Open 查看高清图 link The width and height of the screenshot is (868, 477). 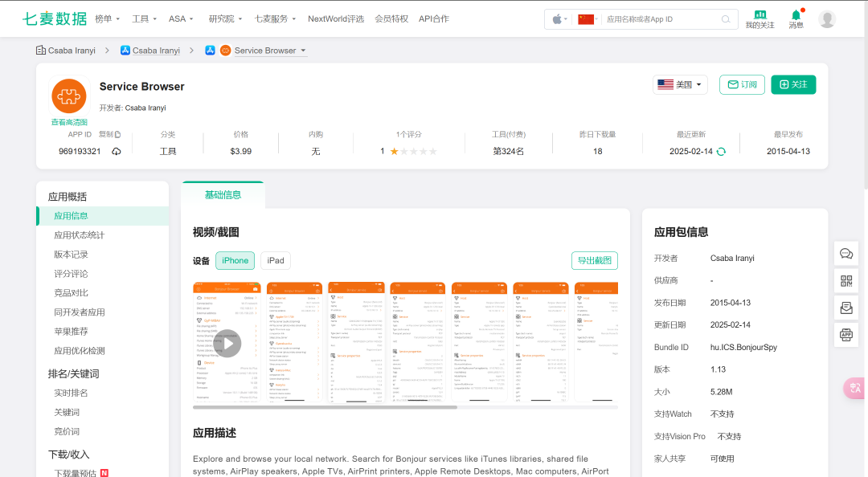click(x=69, y=122)
